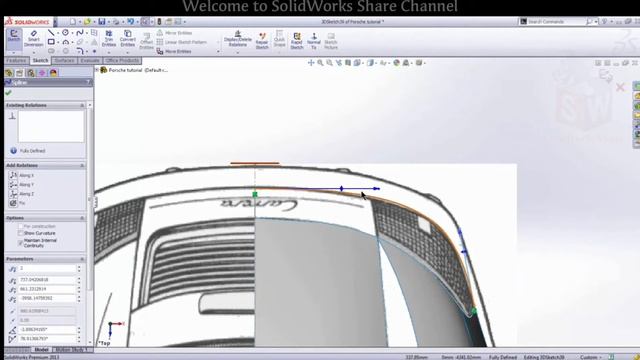Toggle the For construction checkbox
This screenshot has height=360, width=640.
click(x=20, y=227)
